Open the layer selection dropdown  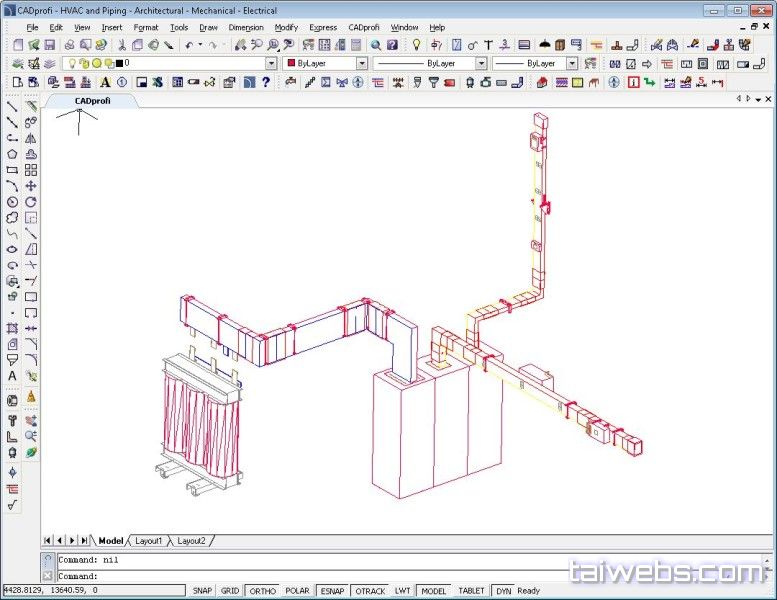(x=270, y=63)
